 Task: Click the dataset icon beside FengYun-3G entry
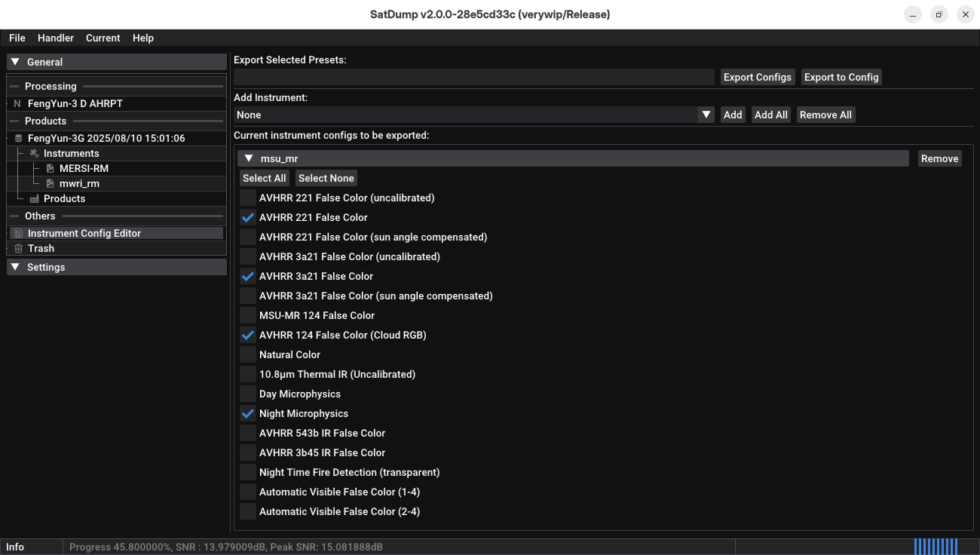point(18,139)
